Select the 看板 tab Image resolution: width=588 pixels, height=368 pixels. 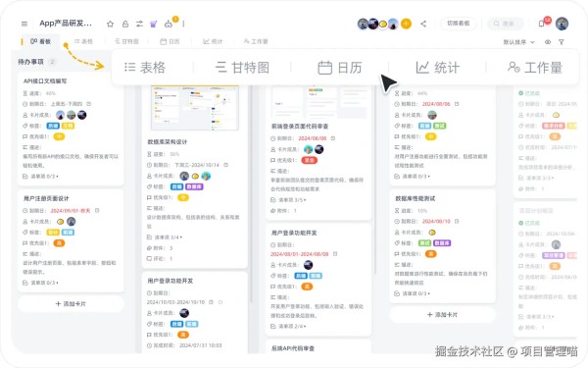(x=40, y=41)
